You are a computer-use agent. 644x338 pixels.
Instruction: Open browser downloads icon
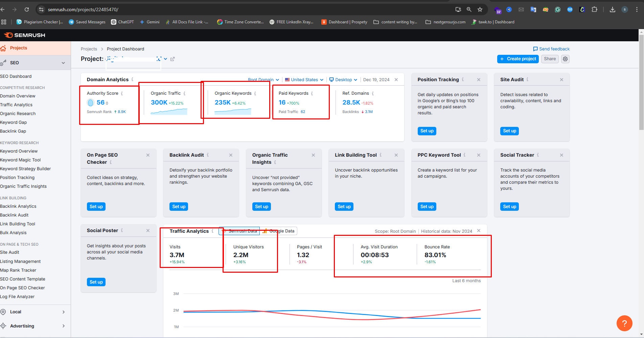point(613,9)
